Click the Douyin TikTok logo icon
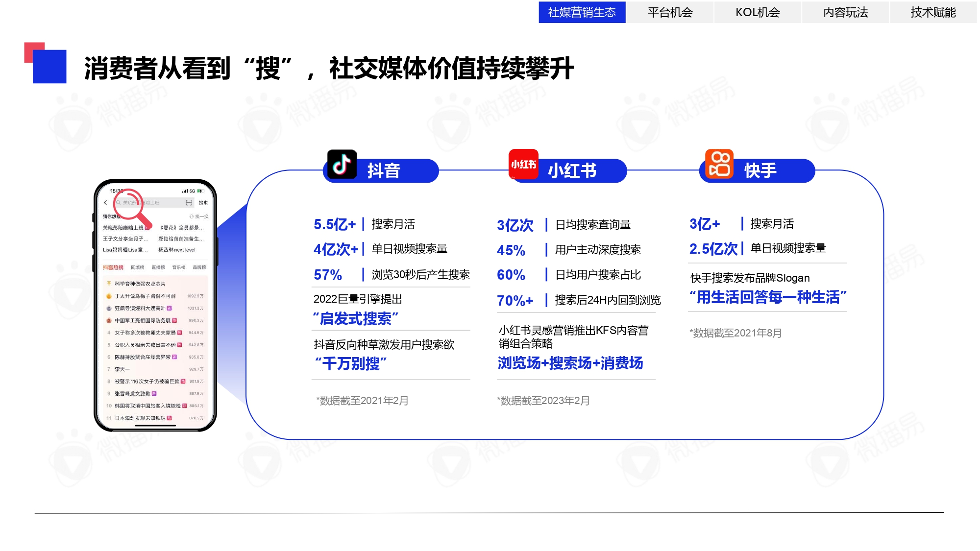Image resolution: width=980 pixels, height=551 pixels. 342,164
